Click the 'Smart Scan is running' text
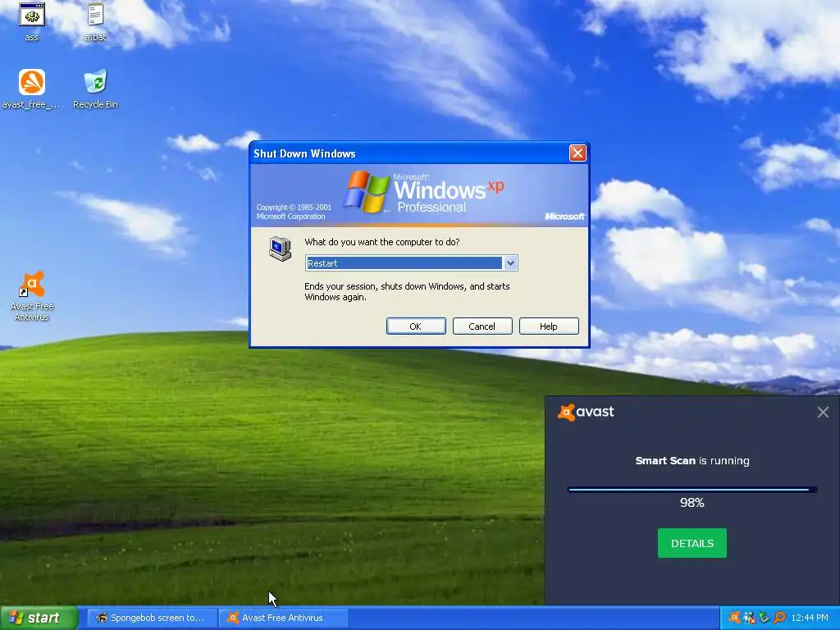This screenshot has width=840, height=630. click(x=692, y=461)
